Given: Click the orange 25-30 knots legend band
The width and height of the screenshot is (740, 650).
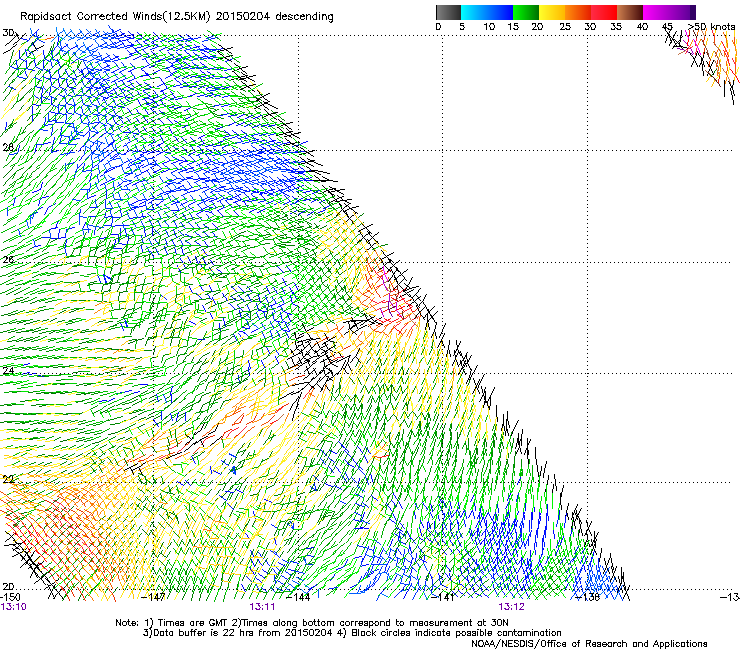Looking at the screenshot, I should coord(578,12).
